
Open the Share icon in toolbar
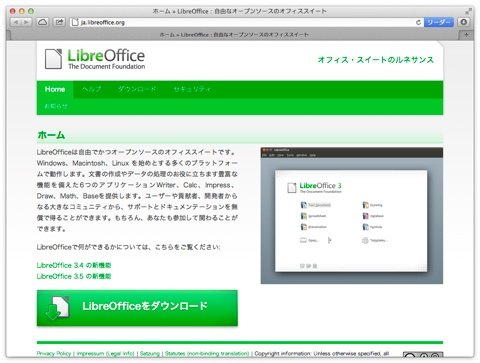pyautogui.click(x=59, y=22)
